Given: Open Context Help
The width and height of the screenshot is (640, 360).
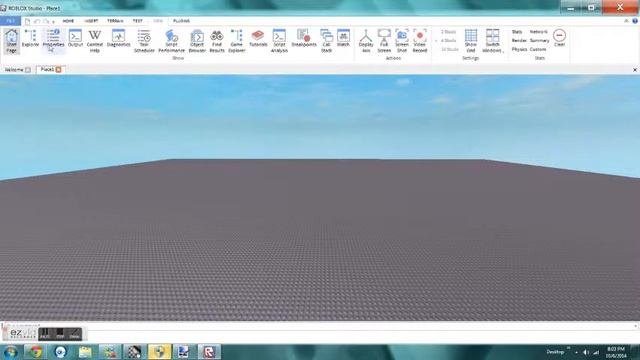Looking at the screenshot, I should click(95, 41).
